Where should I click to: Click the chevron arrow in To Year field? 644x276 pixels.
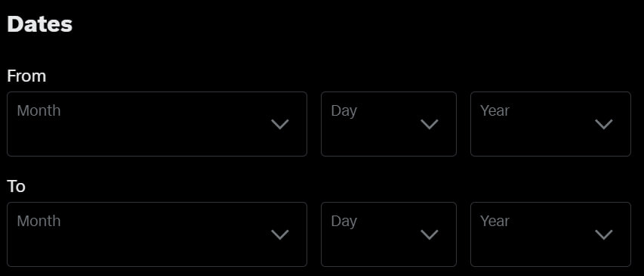click(x=604, y=235)
